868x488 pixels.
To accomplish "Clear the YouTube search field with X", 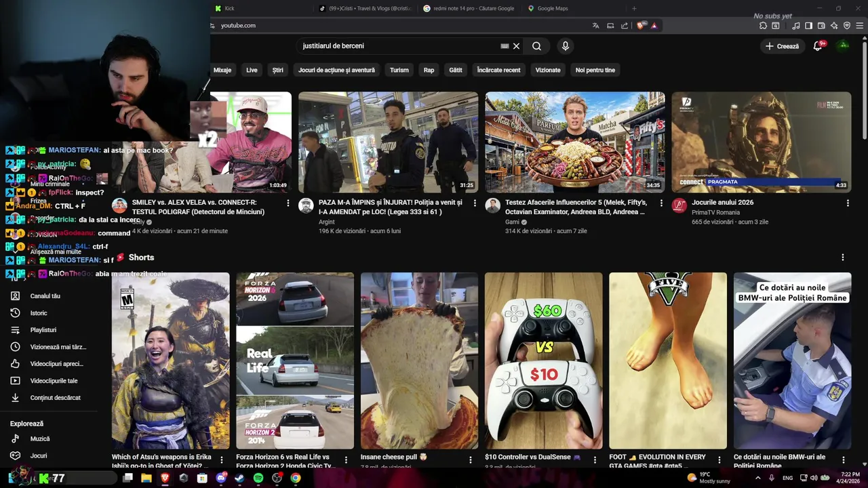I will pos(516,46).
